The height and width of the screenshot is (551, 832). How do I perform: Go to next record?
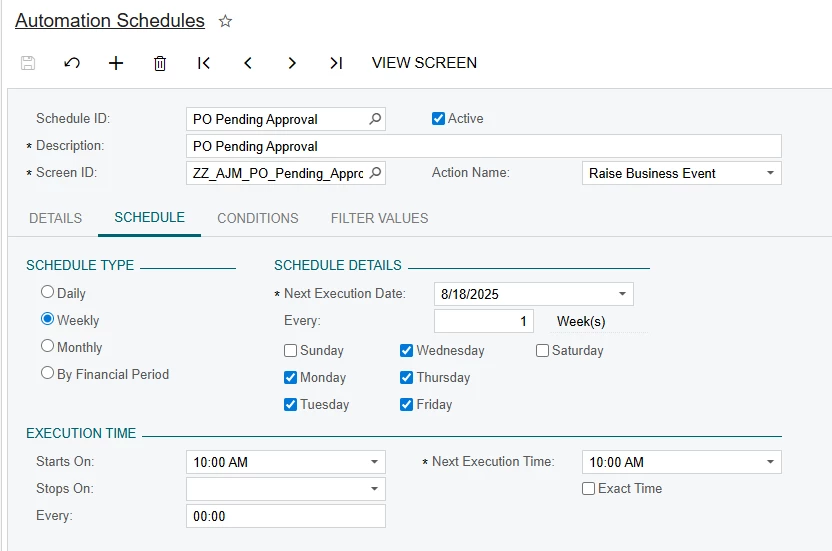tap(292, 63)
